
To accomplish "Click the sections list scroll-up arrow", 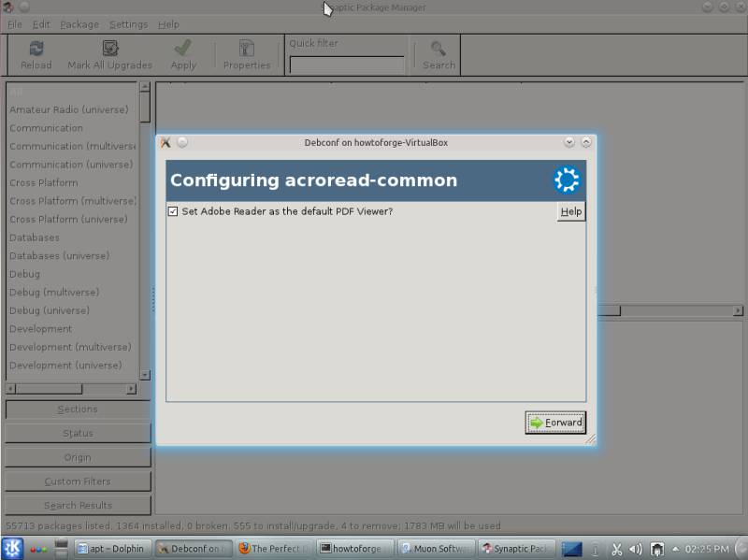I will (x=145, y=87).
